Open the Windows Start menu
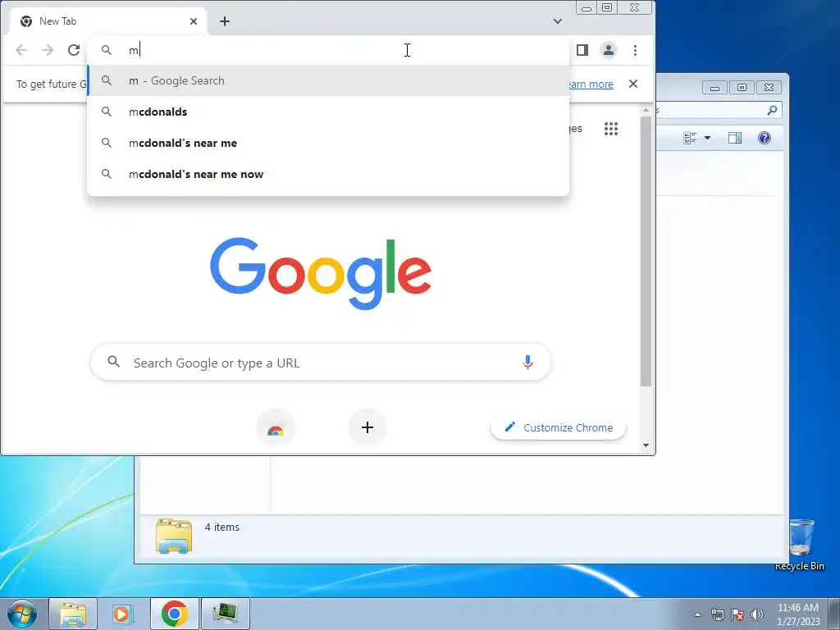 coord(22,614)
